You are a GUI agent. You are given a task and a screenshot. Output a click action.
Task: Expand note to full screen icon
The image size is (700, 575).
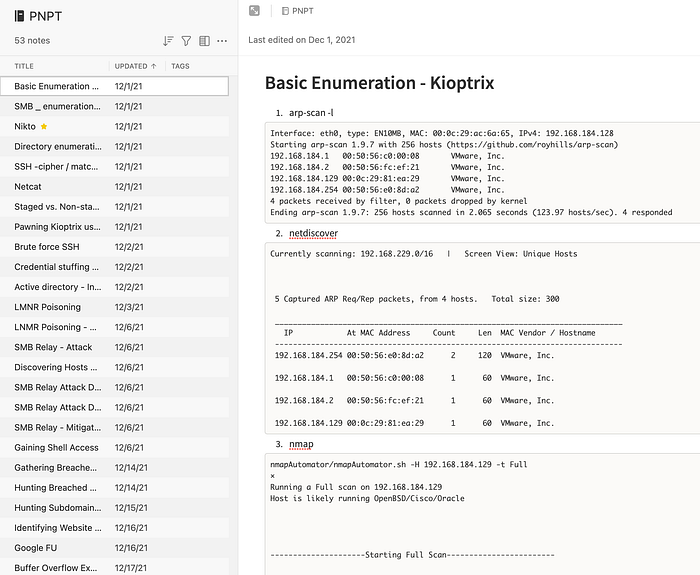point(254,11)
